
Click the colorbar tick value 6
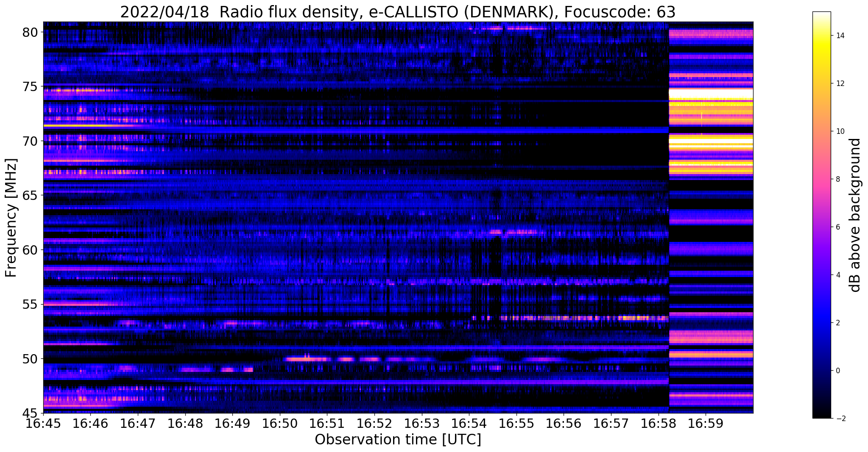[x=837, y=227]
